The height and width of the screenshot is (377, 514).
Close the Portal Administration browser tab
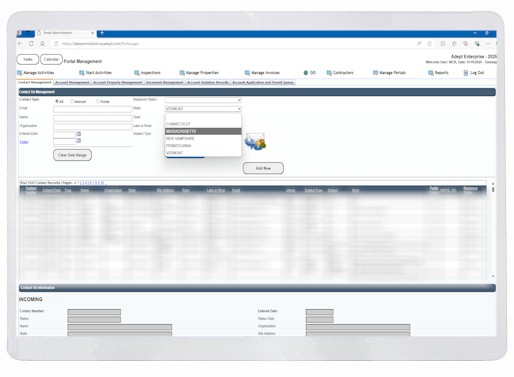point(92,33)
